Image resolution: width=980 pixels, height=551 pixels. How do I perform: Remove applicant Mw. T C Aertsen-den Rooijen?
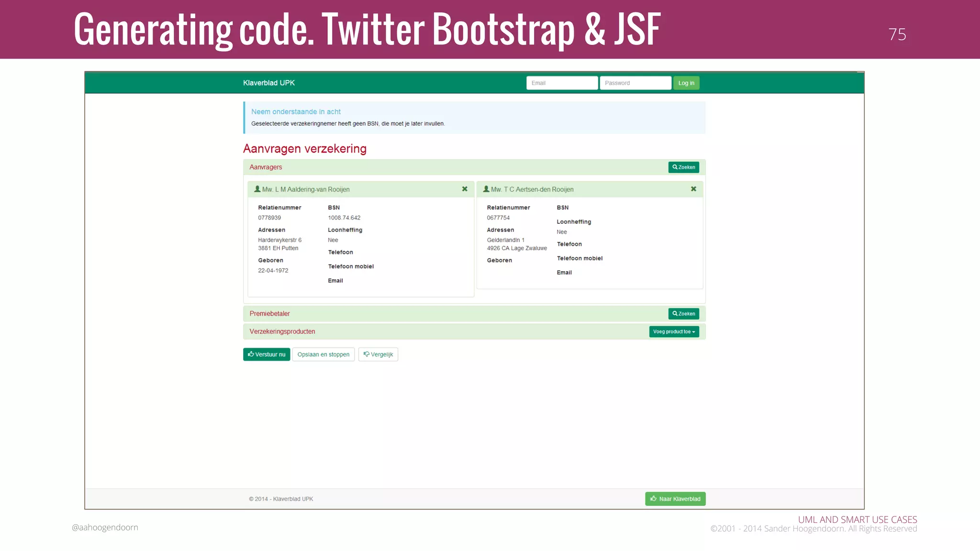(693, 189)
